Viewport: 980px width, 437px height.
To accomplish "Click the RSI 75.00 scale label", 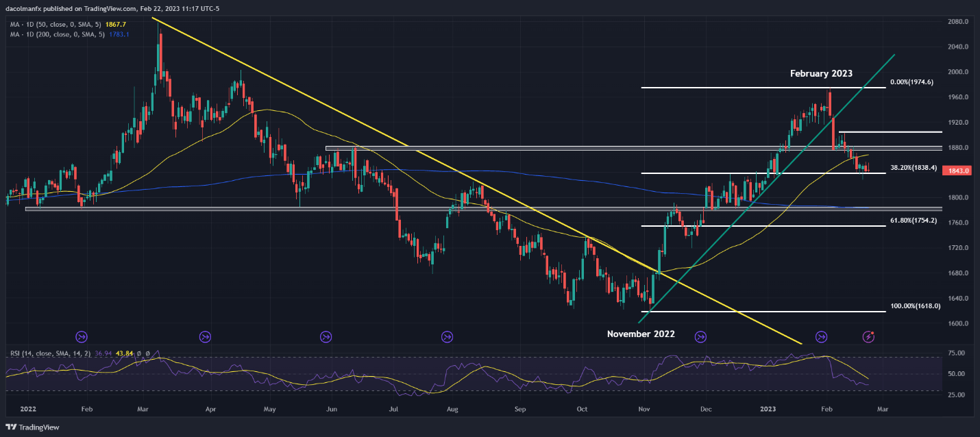I will click(957, 353).
